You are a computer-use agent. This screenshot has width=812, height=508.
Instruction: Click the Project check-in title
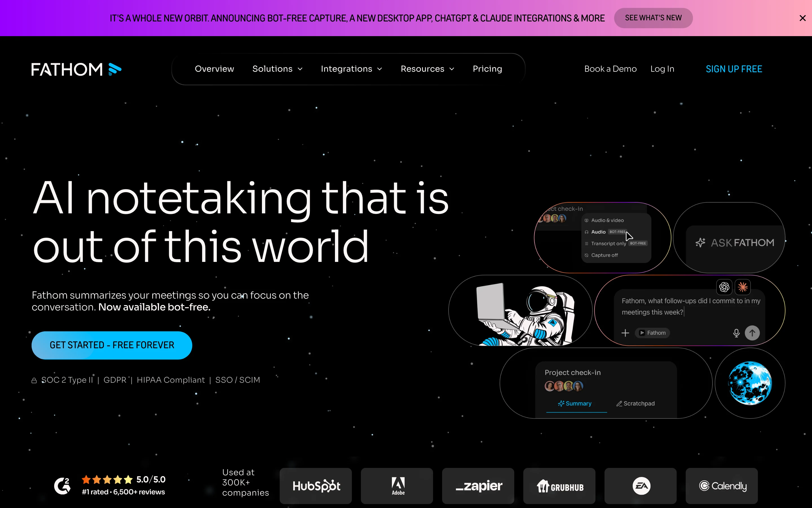tap(573, 373)
